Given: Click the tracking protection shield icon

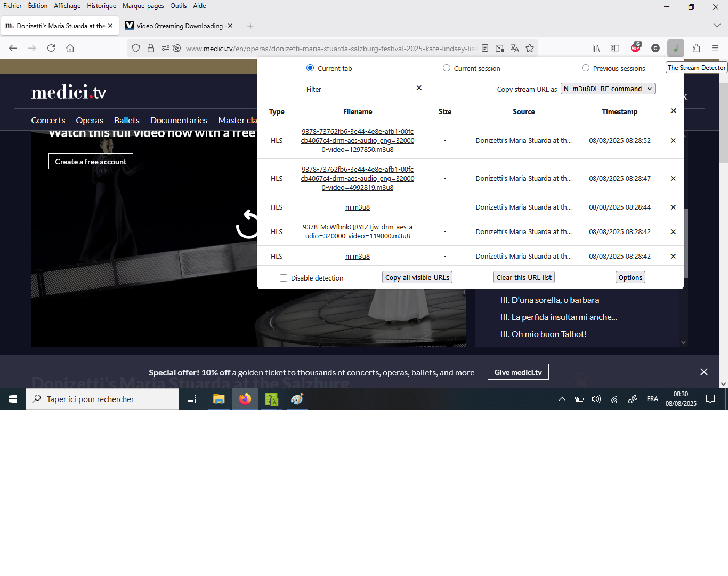Looking at the screenshot, I should point(136,48).
